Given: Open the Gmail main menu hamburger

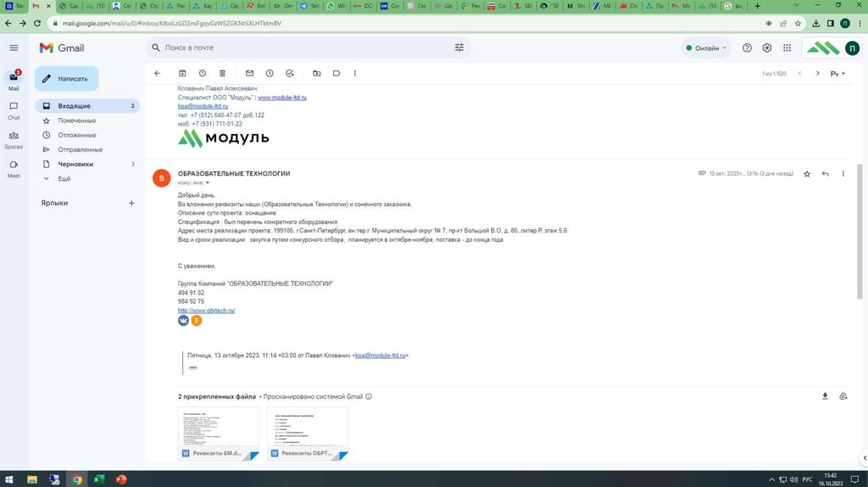Looking at the screenshot, I should 14,48.
